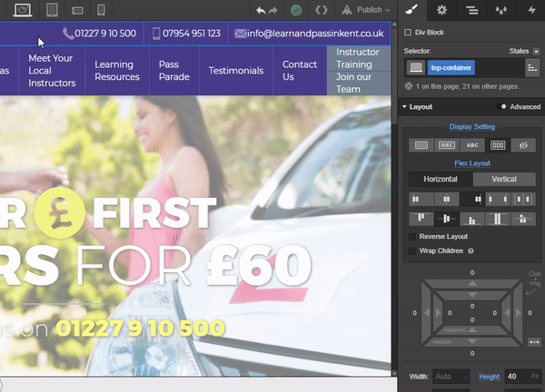Screen dimensions: 545x392
Task: Set display to block
Action: (421, 145)
